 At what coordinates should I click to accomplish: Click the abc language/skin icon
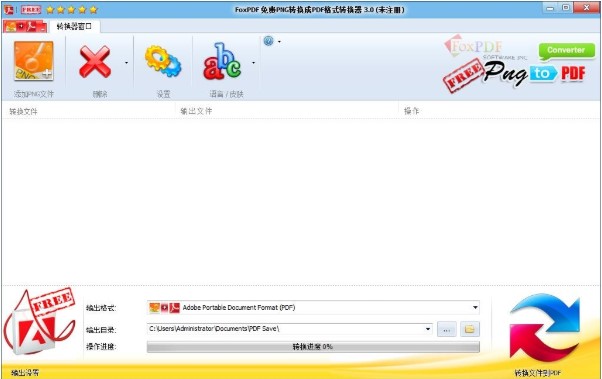(x=222, y=61)
